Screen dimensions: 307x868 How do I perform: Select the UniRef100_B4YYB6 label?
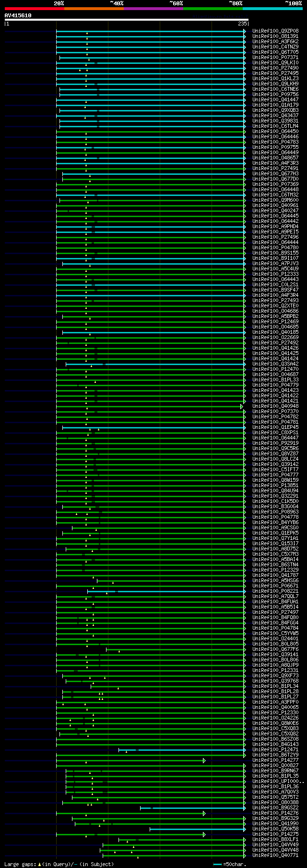point(275,522)
